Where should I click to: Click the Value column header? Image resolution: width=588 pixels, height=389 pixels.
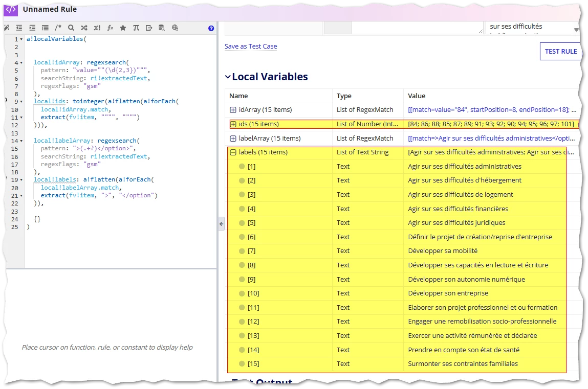tap(417, 96)
